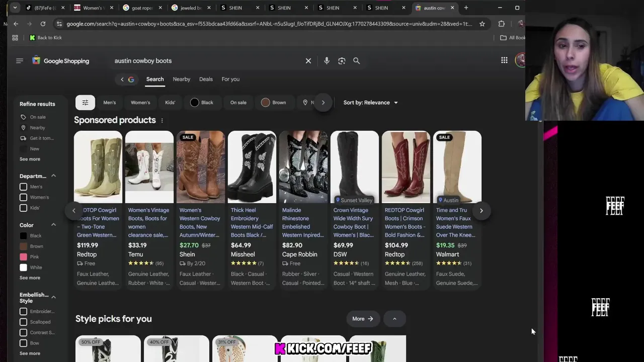Open the Back to Kick bookmark
Screen dimensions: 644x362
(46, 38)
